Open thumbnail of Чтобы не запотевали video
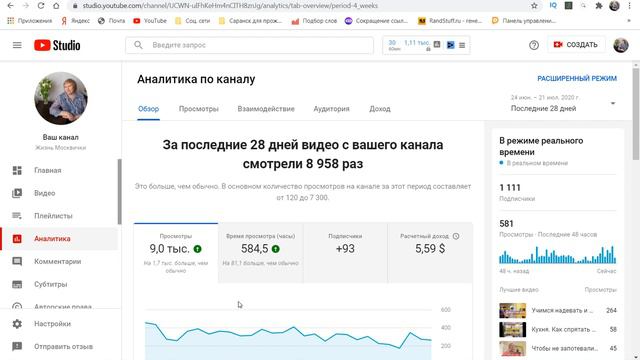640x360 pixels. point(513,349)
